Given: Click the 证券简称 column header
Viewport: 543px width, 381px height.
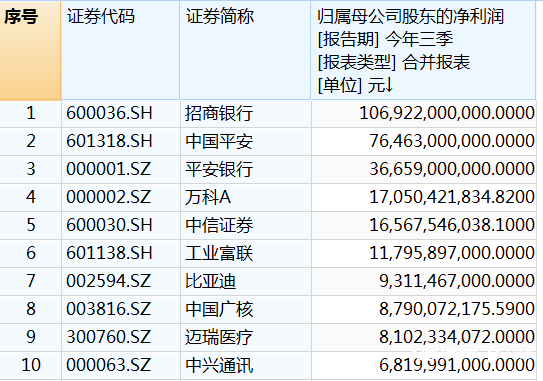Looking at the screenshot, I should [x=245, y=50].
